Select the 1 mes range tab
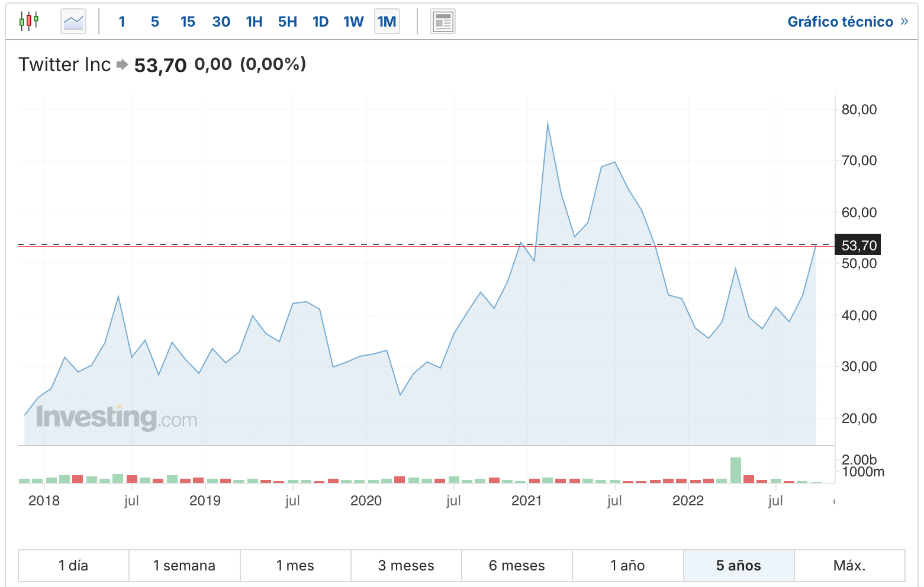 point(295,566)
